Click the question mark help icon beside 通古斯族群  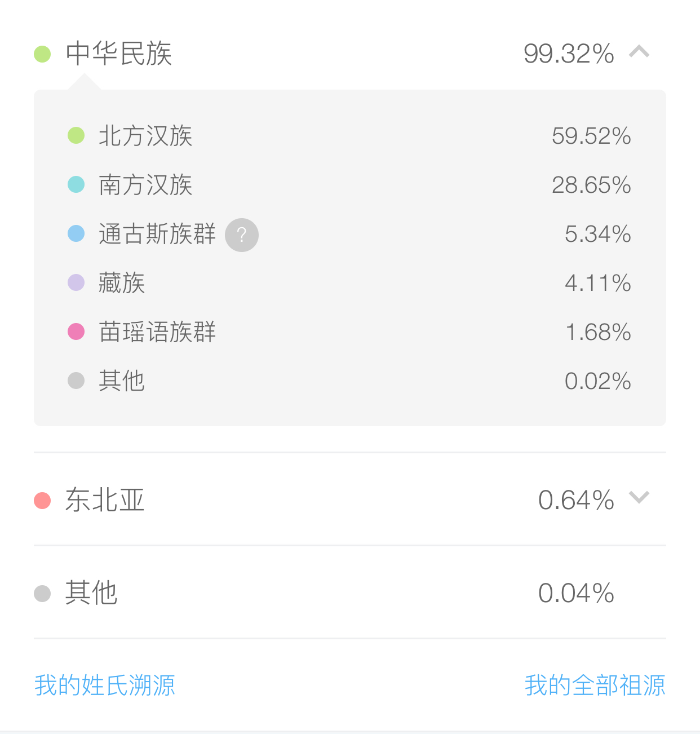(x=242, y=235)
